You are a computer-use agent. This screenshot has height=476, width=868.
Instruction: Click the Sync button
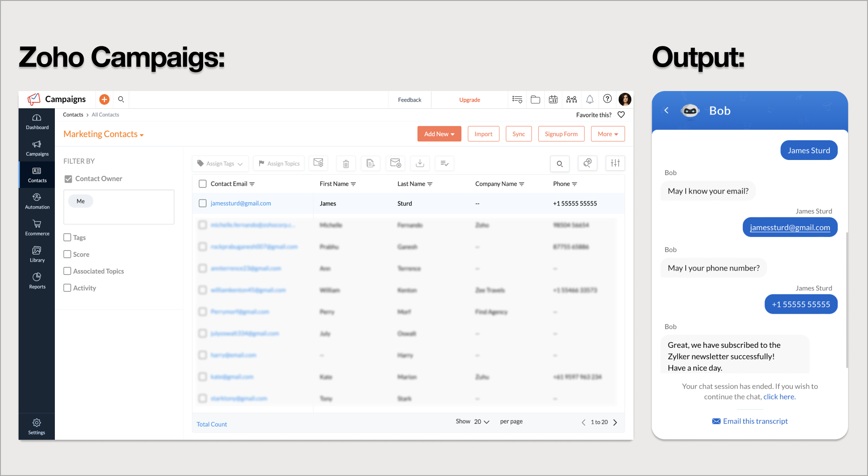(x=518, y=134)
